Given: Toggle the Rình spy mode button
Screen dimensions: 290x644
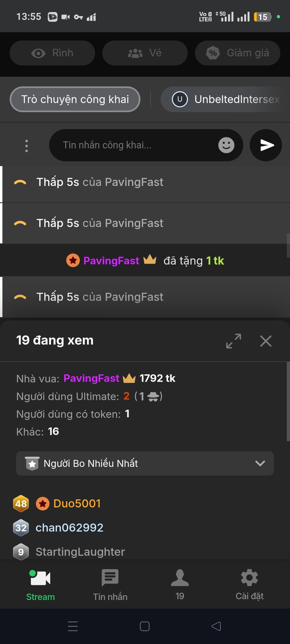Looking at the screenshot, I should tap(52, 53).
